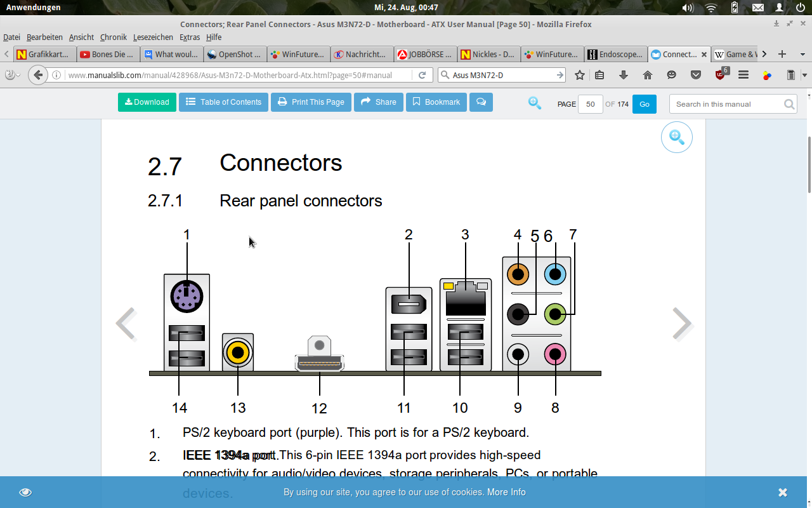Switch to the Nickles - D... tab
The image size is (812, 508).
(x=488, y=54)
